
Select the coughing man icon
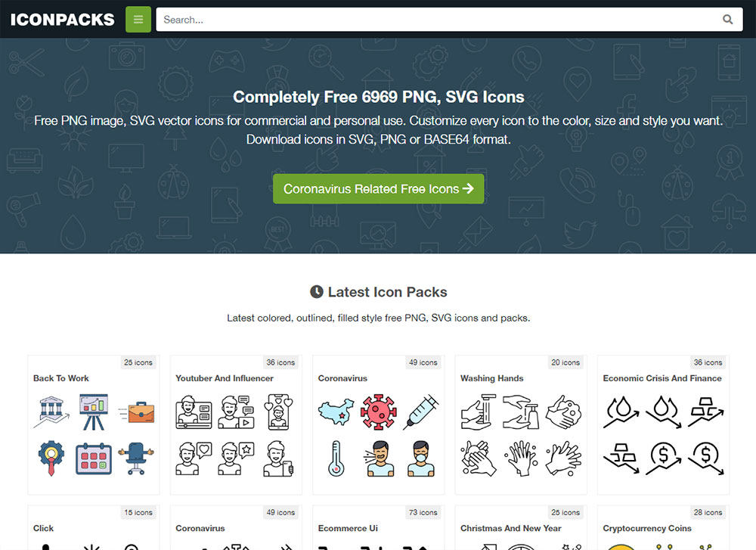click(379, 458)
